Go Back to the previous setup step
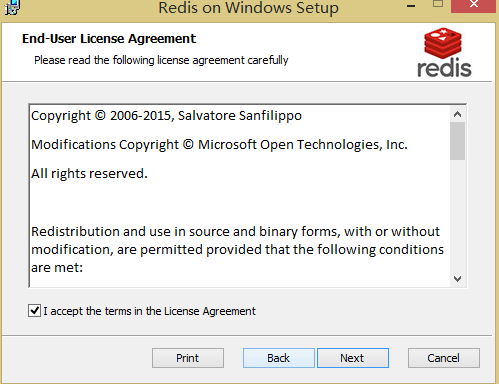 279,358
